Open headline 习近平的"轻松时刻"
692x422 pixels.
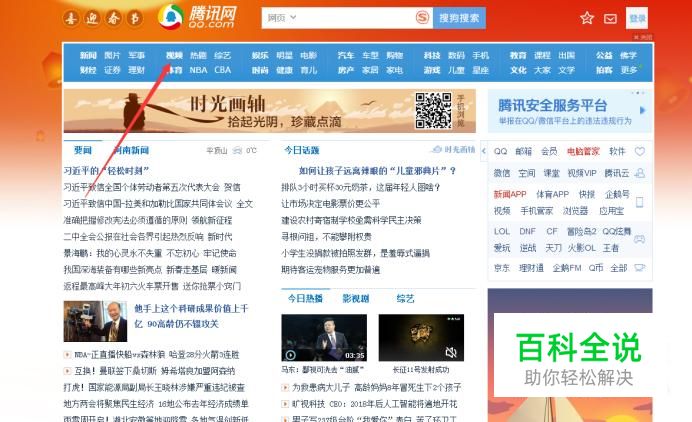[106, 171]
